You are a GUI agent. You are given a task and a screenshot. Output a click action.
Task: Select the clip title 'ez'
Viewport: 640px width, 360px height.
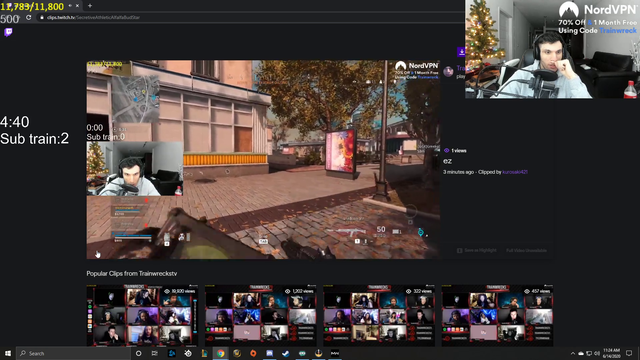pos(447,161)
